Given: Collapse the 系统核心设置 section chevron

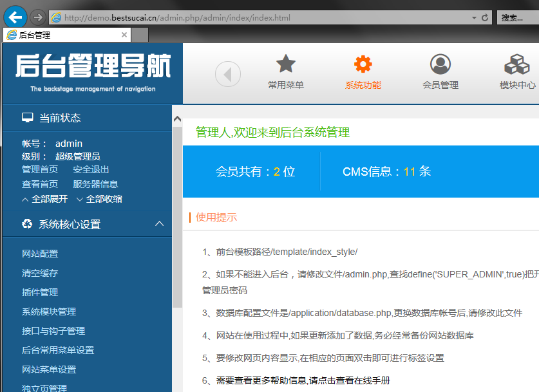Looking at the screenshot, I should click(x=160, y=224).
